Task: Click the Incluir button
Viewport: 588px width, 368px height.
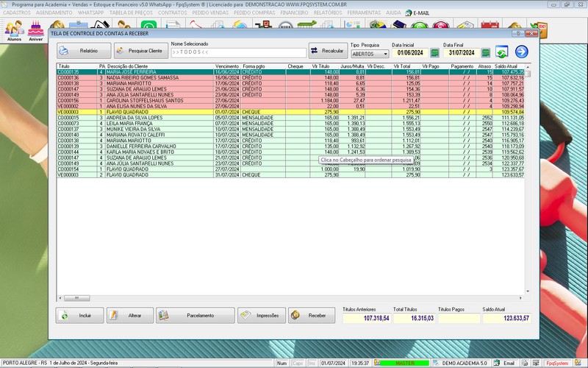Action: (79, 316)
